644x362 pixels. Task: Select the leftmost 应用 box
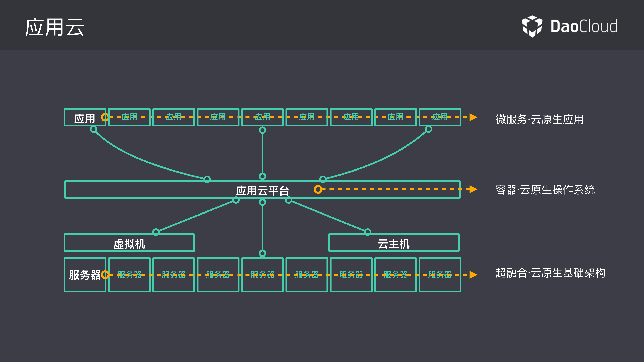pos(85,117)
